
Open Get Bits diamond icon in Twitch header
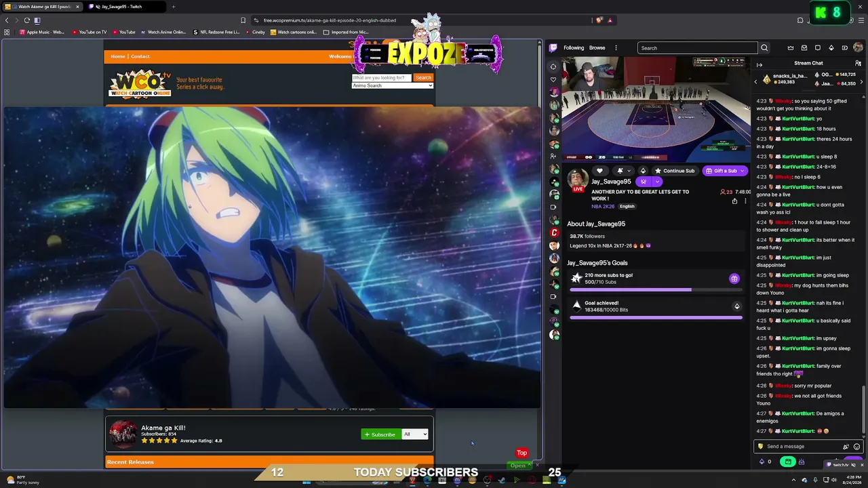click(x=831, y=48)
